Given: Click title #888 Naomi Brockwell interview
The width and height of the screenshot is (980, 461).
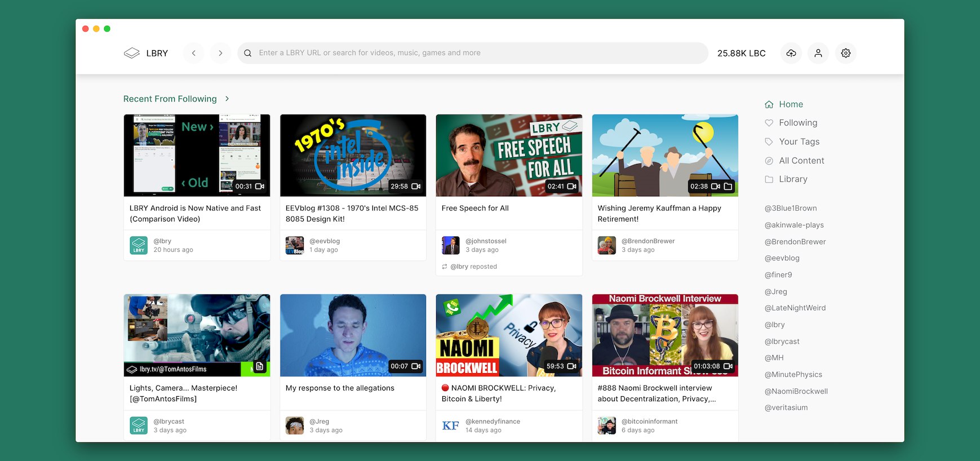Looking at the screenshot, I should tap(657, 393).
